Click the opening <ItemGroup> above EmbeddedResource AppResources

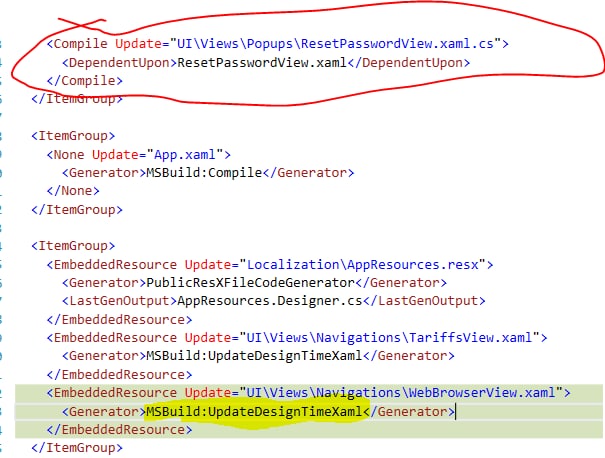(73, 246)
